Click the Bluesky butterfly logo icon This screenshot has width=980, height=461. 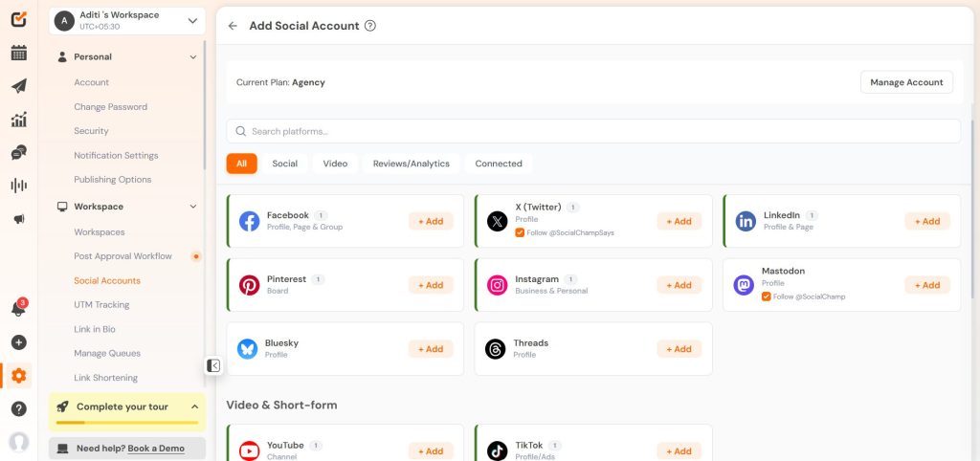[x=248, y=348]
